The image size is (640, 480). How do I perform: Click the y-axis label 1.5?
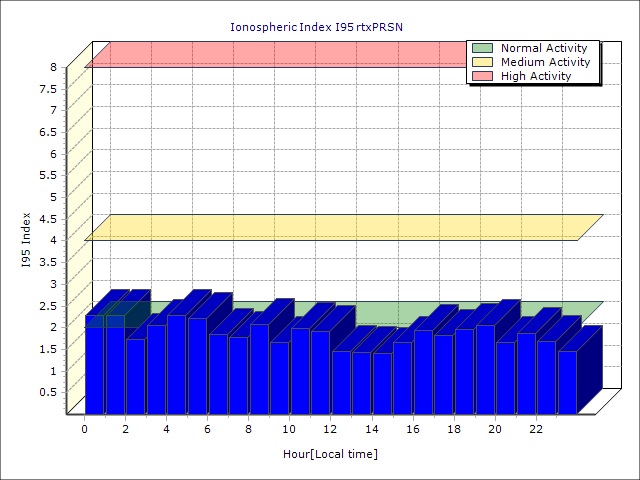coord(49,349)
